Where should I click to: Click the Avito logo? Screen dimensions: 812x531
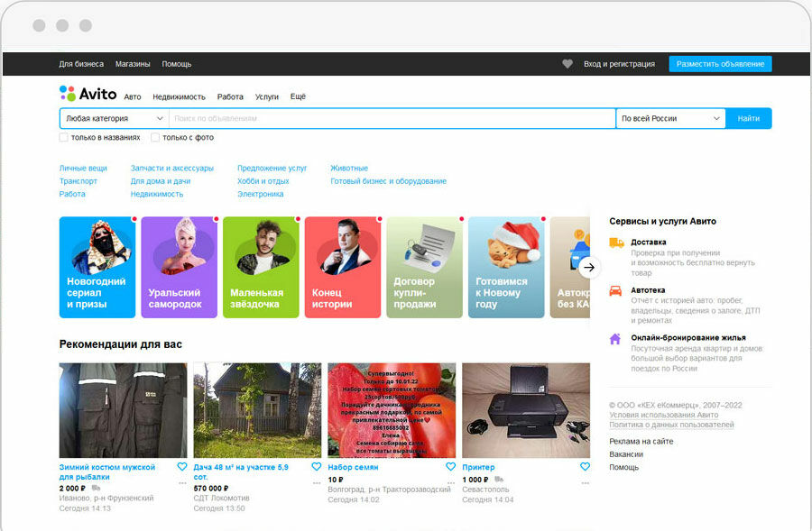pos(88,94)
